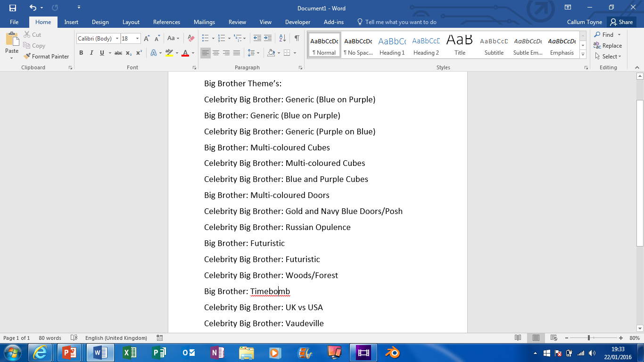Sort paragraphs A to Z
This screenshot has height=362, width=644.
[282, 39]
